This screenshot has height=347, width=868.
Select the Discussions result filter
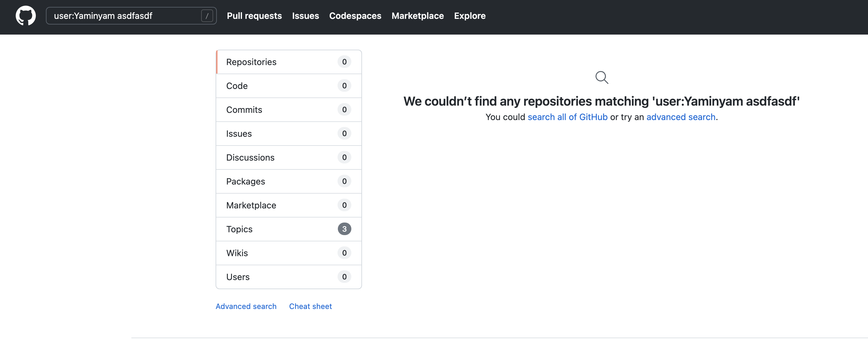point(250,158)
